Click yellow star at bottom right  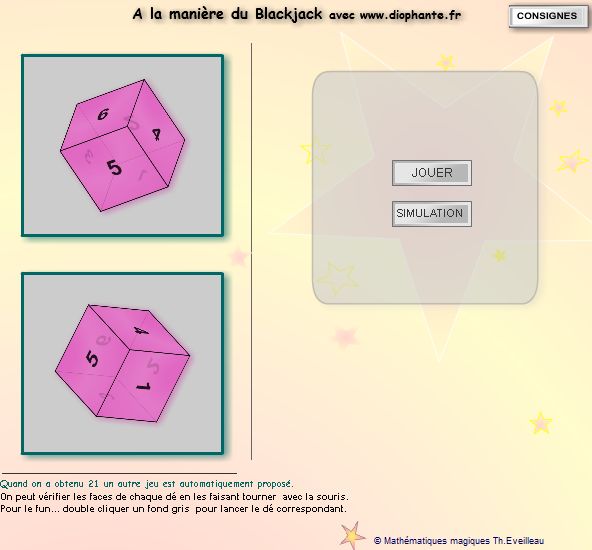[x=541, y=422]
